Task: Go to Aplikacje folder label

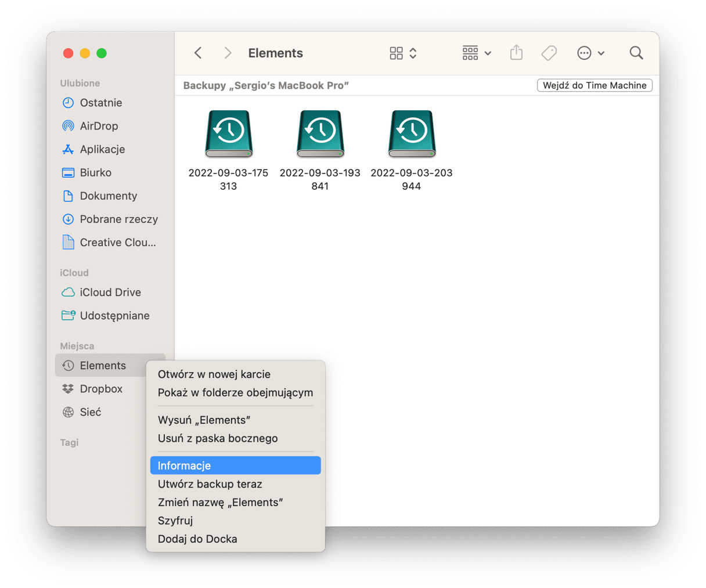Action: [102, 149]
